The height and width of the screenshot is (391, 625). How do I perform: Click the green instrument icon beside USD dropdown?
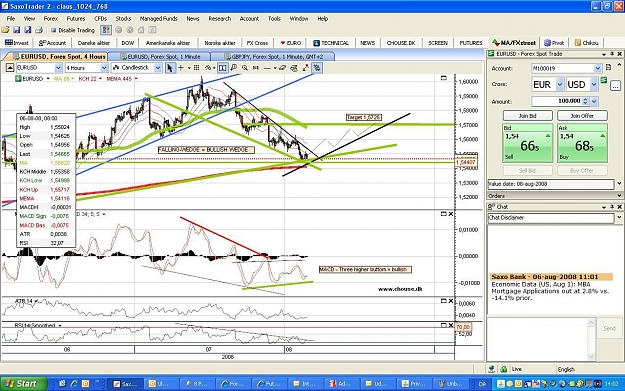(603, 80)
